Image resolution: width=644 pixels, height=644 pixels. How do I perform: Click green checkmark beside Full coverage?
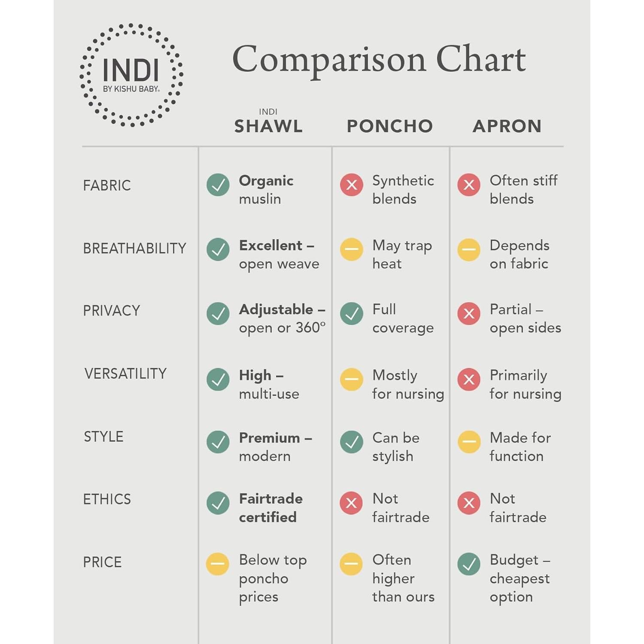pyautogui.click(x=352, y=313)
